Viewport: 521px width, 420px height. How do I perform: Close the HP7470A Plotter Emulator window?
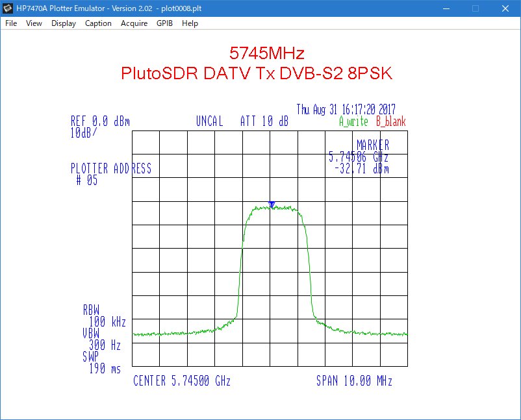click(505, 8)
